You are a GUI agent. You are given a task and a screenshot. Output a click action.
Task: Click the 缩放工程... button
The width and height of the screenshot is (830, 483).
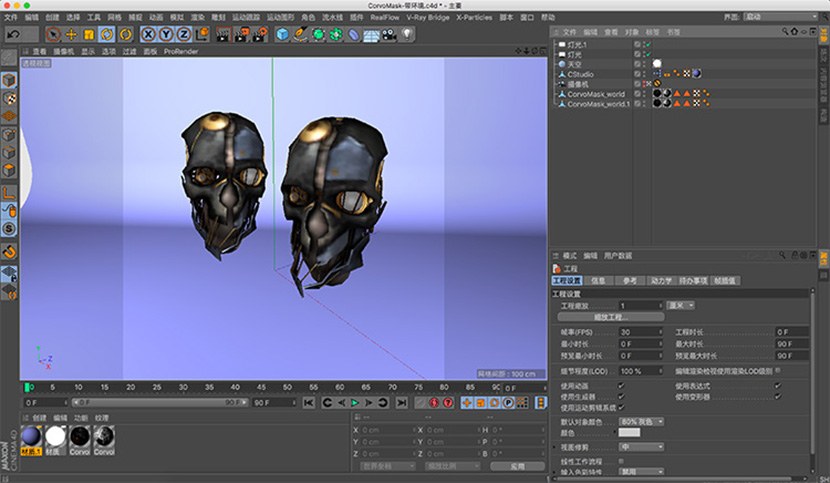pos(611,317)
